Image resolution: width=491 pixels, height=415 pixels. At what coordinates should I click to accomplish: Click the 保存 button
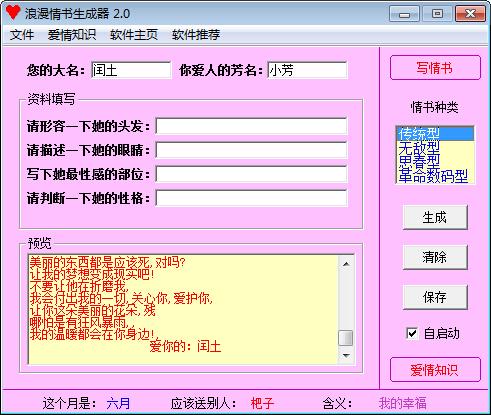click(435, 297)
